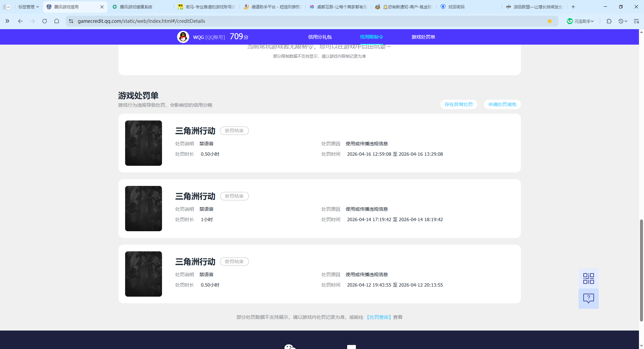Image resolution: width=644 pixels, height=349 pixels.
Task: Expand the 标签管理 dropdown
Action: pyautogui.click(x=29, y=7)
